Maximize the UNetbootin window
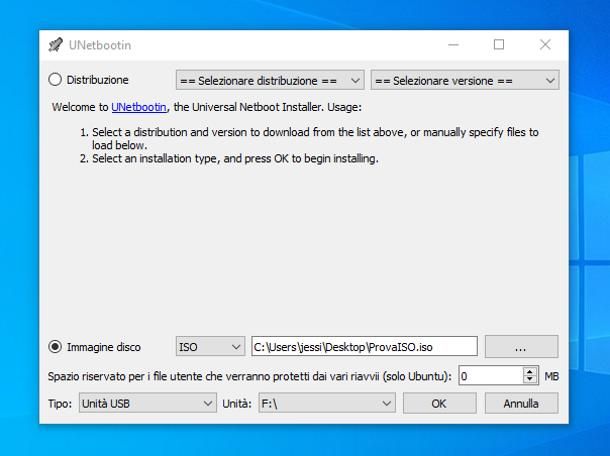610x456 pixels. coord(499,45)
